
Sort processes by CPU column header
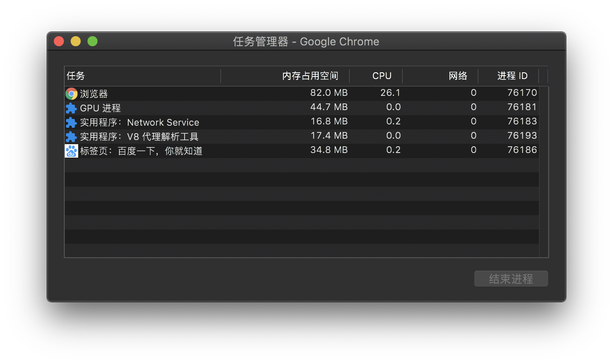point(381,76)
